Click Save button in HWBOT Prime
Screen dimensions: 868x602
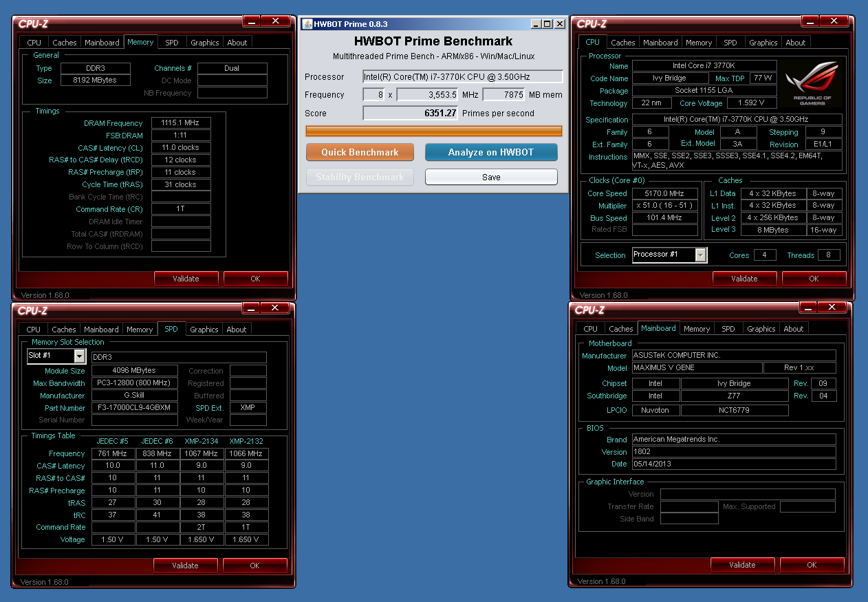click(491, 177)
